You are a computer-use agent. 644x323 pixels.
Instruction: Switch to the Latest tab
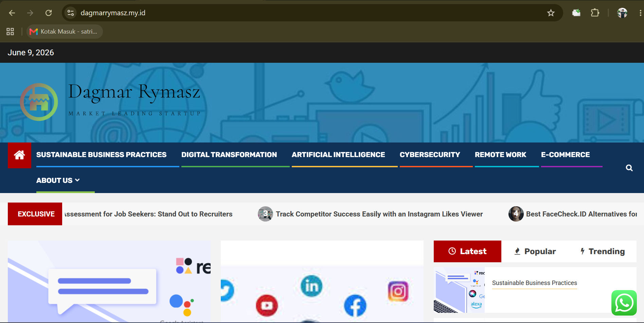[x=467, y=251]
